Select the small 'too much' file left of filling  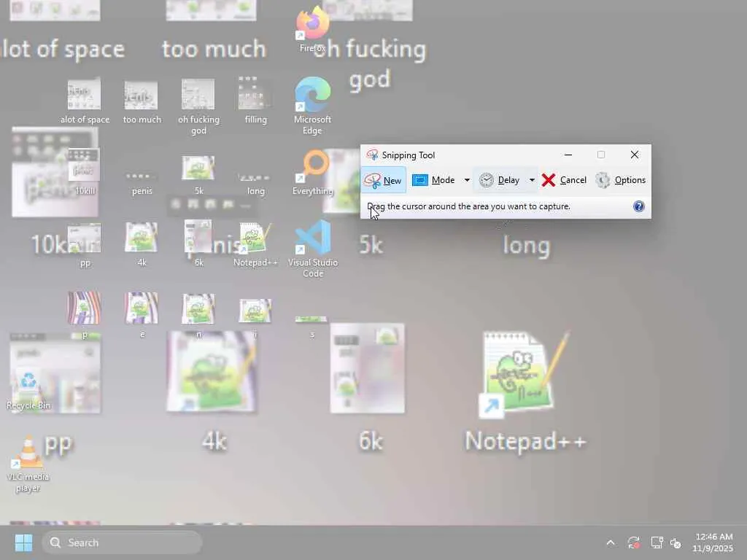coord(142,101)
